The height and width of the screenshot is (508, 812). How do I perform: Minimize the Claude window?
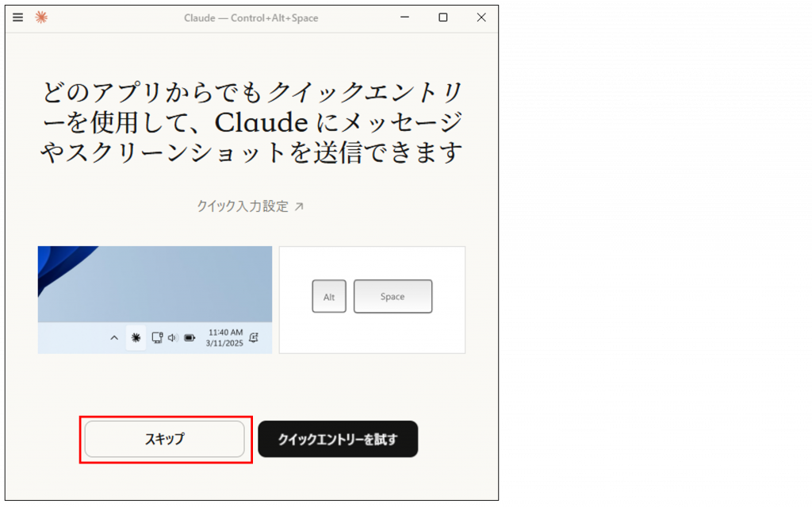click(405, 17)
